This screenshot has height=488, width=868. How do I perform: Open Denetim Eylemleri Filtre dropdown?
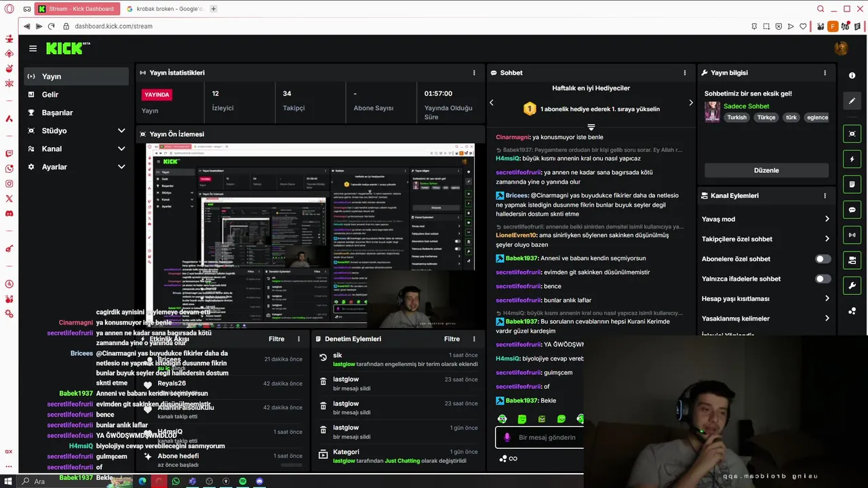pos(452,339)
